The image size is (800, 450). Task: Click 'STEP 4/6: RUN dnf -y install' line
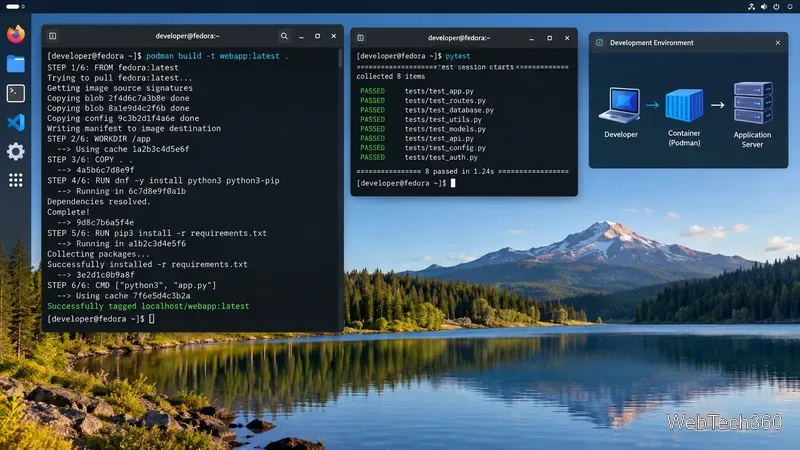[x=163, y=181]
